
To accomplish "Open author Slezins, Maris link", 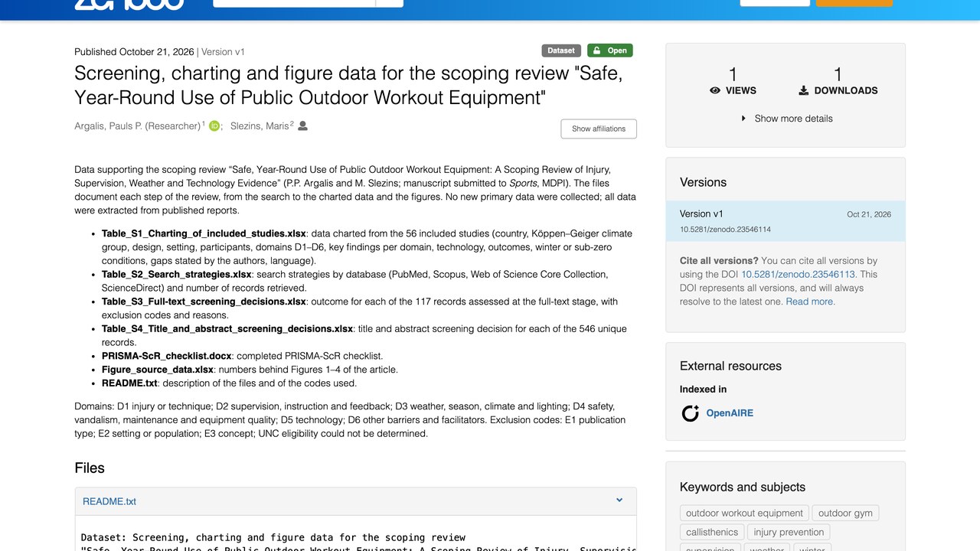I will click(260, 126).
